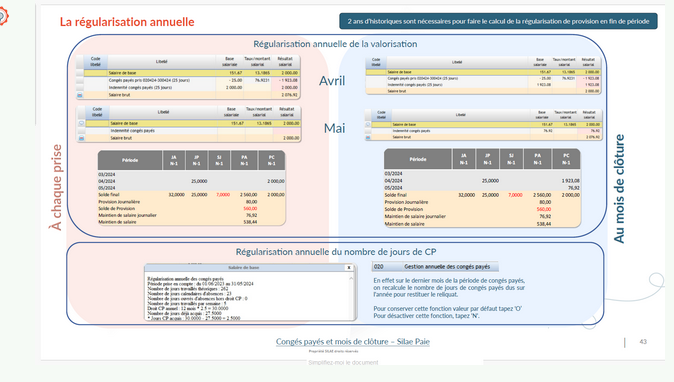Image resolution: width=674 pixels, height=382 pixels.
Task: Click 'Indemnité congés payés (25 jours)' in left Avril table
Action: [140, 88]
